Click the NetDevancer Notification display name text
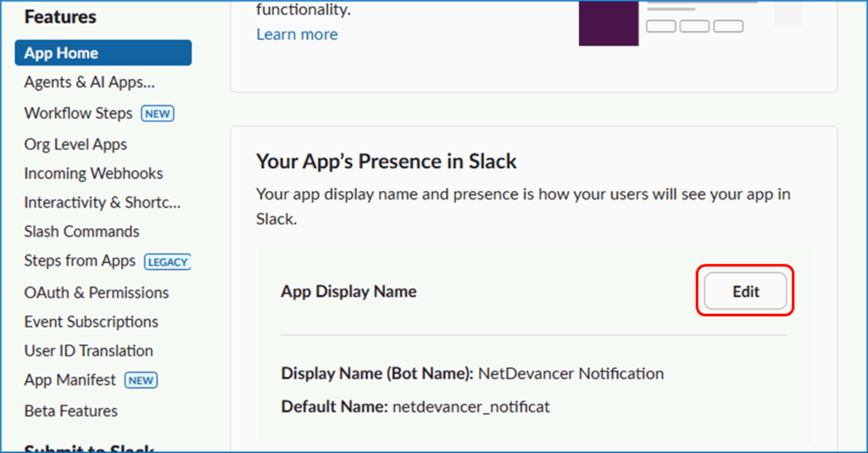The image size is (868, 453). pos(570,373)
